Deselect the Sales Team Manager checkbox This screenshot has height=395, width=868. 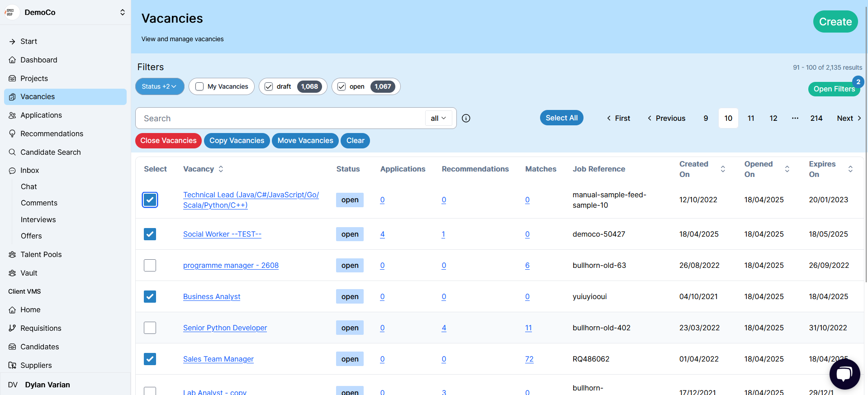click(x=150, y=359)
